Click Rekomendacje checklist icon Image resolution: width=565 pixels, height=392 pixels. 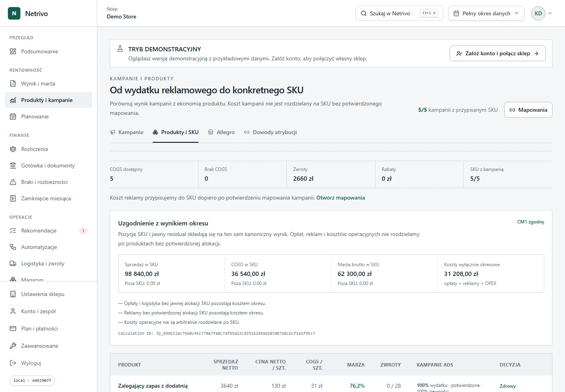pyautogui.click(x=13, y=230)
